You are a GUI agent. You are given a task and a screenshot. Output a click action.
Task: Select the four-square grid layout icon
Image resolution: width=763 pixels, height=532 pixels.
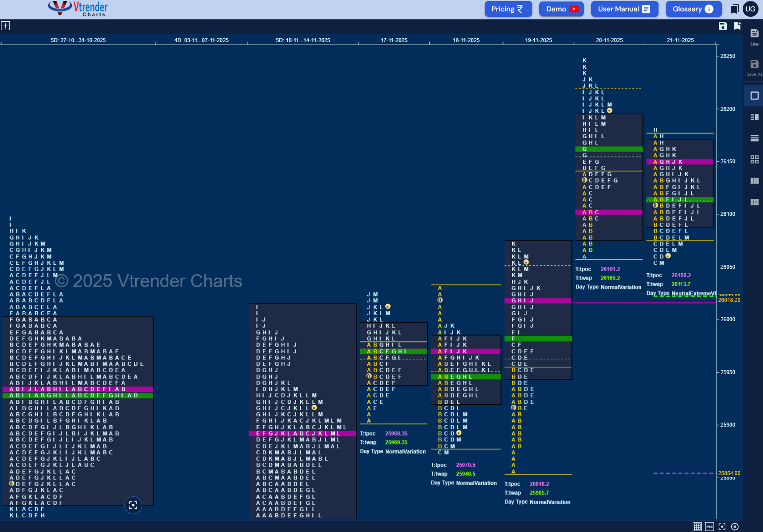[754, 159]
